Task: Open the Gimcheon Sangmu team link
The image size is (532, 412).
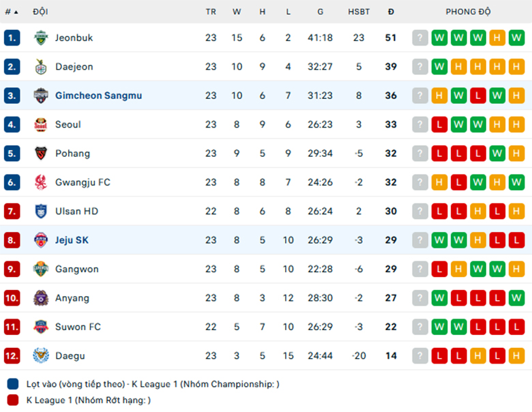Action: click(99, 95)
